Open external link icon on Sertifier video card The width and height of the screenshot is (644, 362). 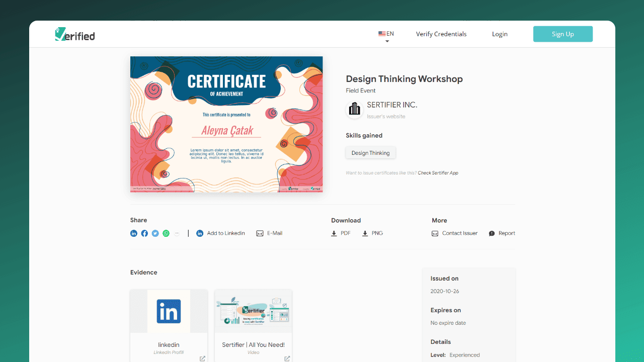[287, 358]
